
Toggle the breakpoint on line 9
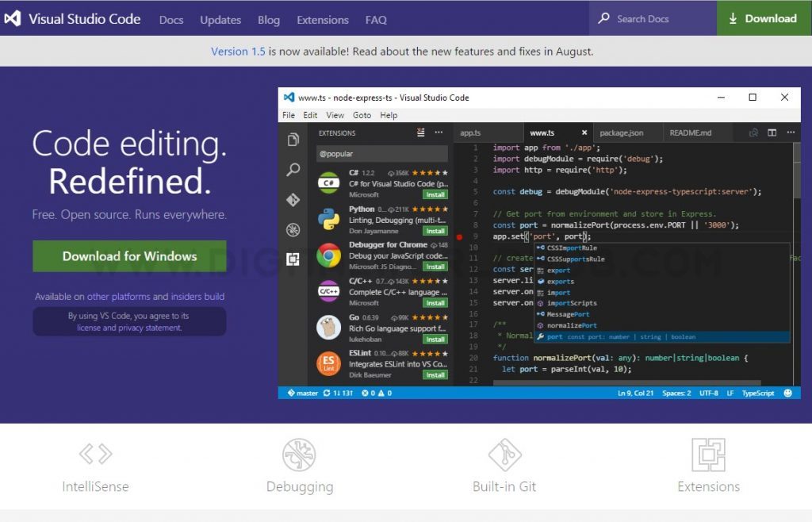[459, 236]
